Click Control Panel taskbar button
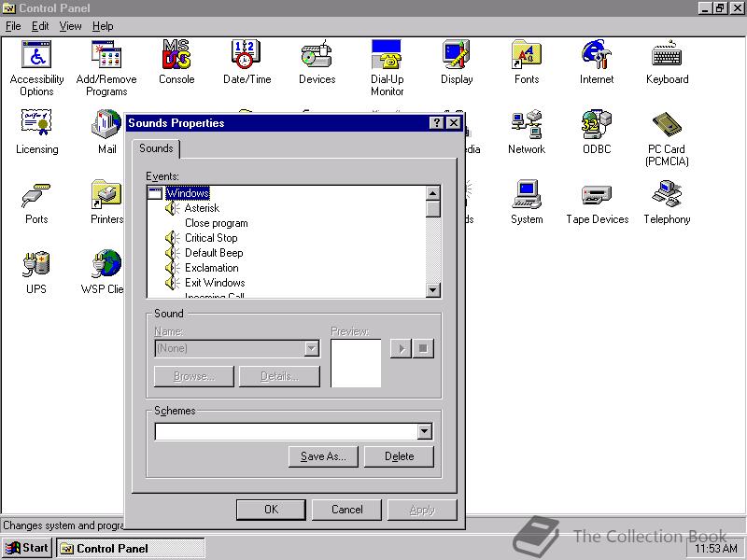Viewport: 747px width, 560px height. (131, 548)
